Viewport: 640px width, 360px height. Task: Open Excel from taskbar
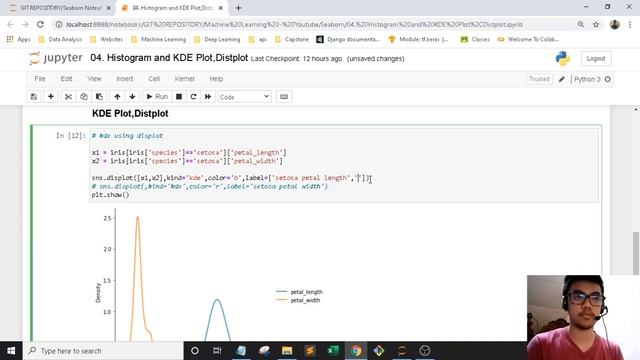(333, 351)
